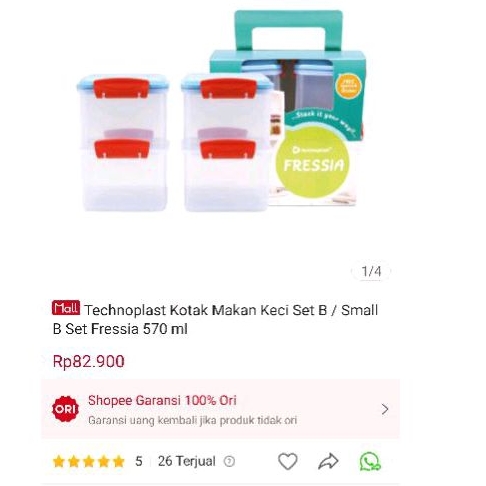486x486 pixels.
Task: Tap the question mark beside 26 Terjual
Action: click(x=229, y=462)
